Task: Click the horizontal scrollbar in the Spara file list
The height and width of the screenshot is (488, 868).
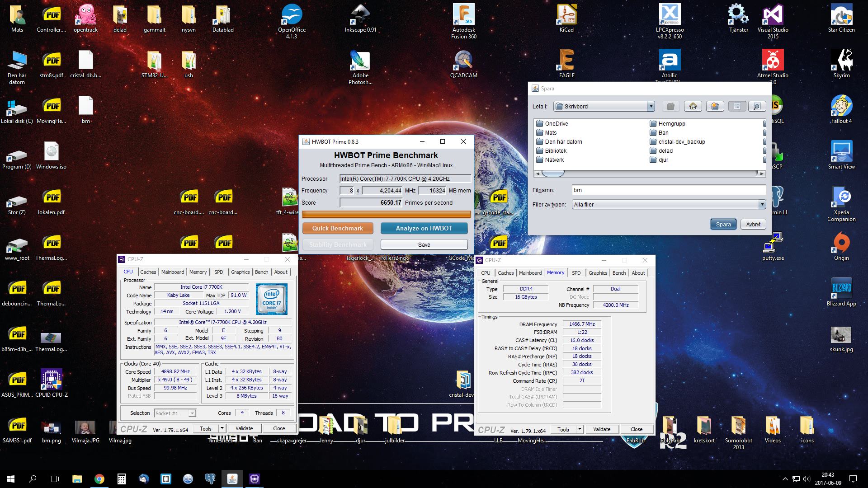Action: [649, 174]
